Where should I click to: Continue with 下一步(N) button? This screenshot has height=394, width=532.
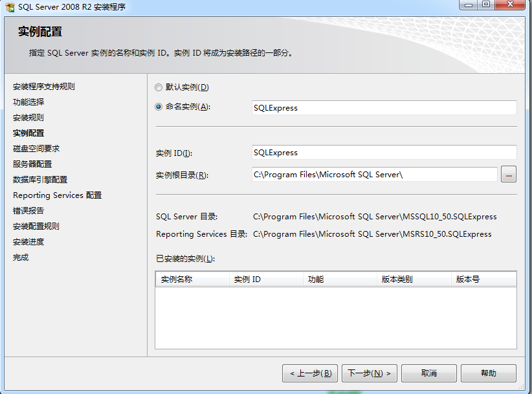pyautogui.click(x=369, y=373)
